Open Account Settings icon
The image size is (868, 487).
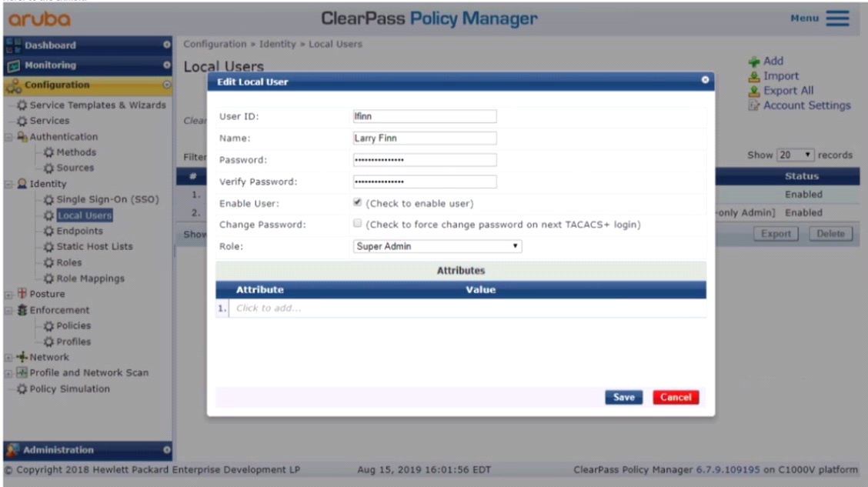pos(754,105)
